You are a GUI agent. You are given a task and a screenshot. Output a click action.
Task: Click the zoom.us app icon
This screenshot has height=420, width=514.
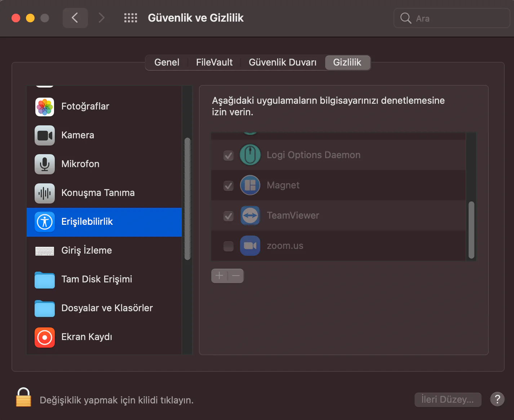250,246
